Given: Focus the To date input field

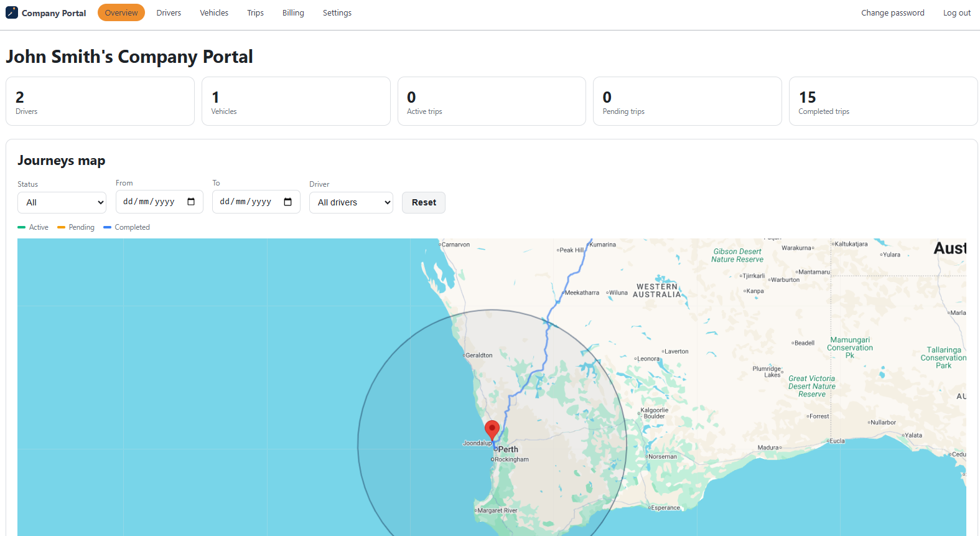Looking at the screenshot, I should (256, 202).
